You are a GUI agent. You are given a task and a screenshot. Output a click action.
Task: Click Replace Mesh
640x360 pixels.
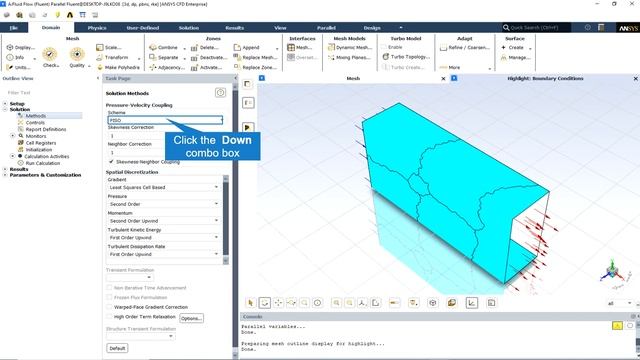click(x=255, y=58)
